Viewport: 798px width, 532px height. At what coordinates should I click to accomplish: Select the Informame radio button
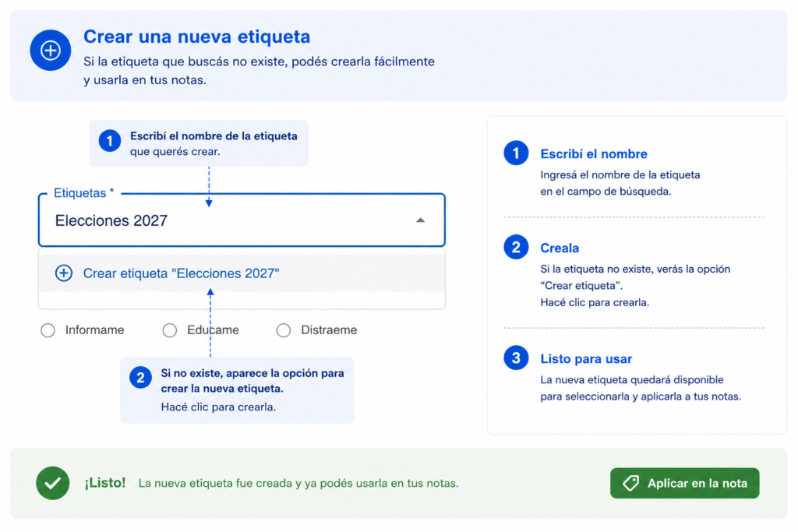click(48, 330)
